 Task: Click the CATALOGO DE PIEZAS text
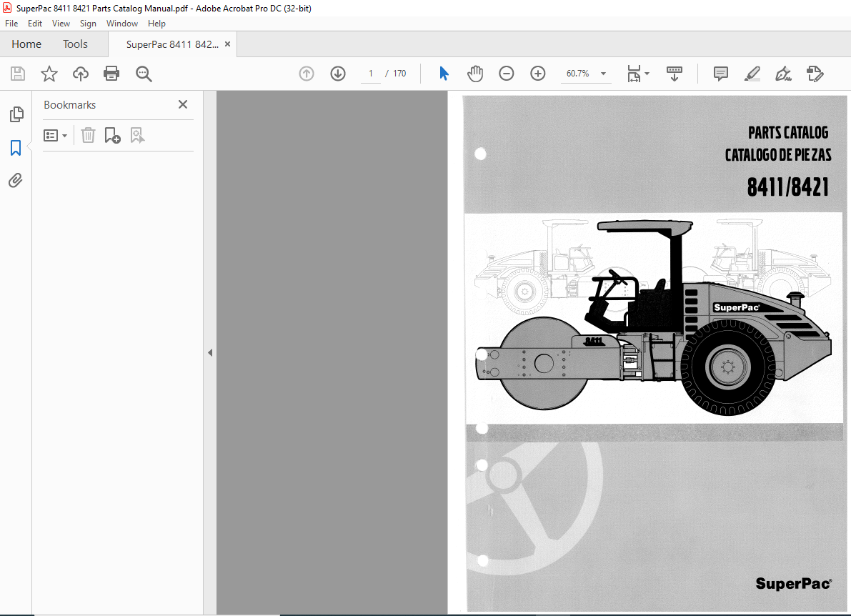pos(778,155)
